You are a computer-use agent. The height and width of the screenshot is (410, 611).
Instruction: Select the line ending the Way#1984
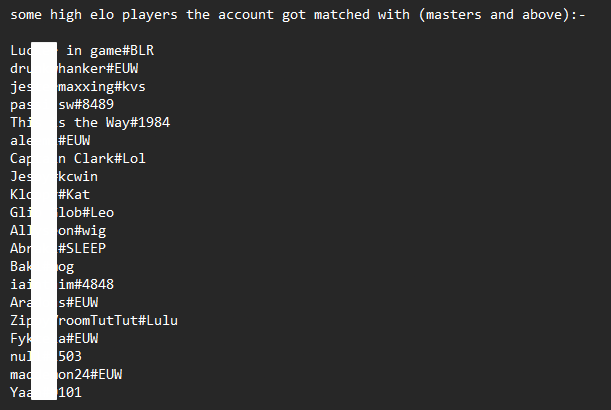tap(90, 122)
